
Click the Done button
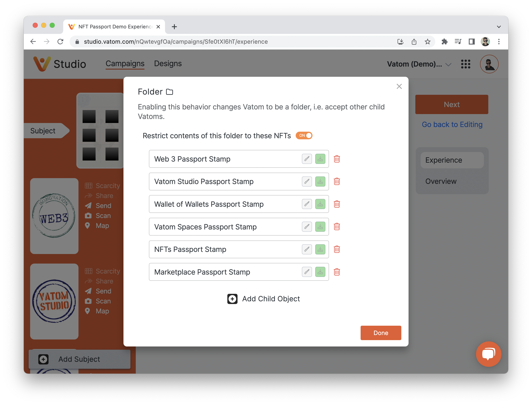pyautogui.click(x=381, y=333)
